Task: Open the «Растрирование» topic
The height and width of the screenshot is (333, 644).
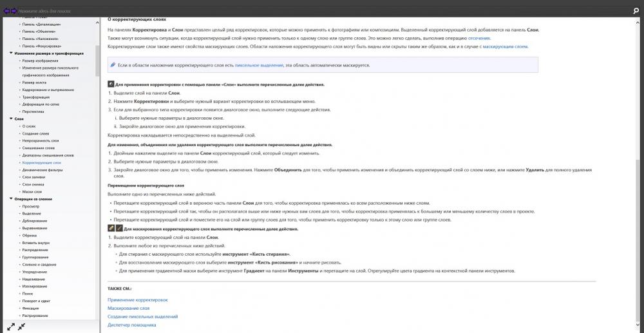Action: (x=35, y=316)
